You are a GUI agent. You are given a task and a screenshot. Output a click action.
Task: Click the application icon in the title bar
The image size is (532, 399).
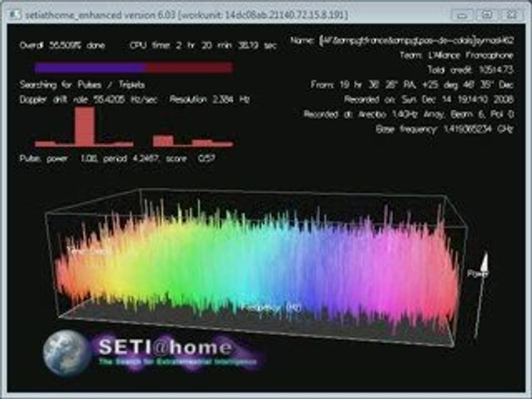15,14
